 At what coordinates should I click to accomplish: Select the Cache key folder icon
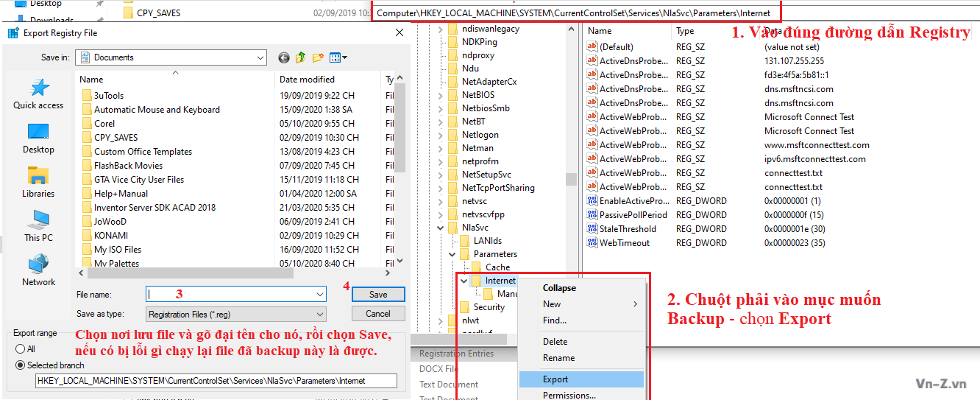pos(477,267)
